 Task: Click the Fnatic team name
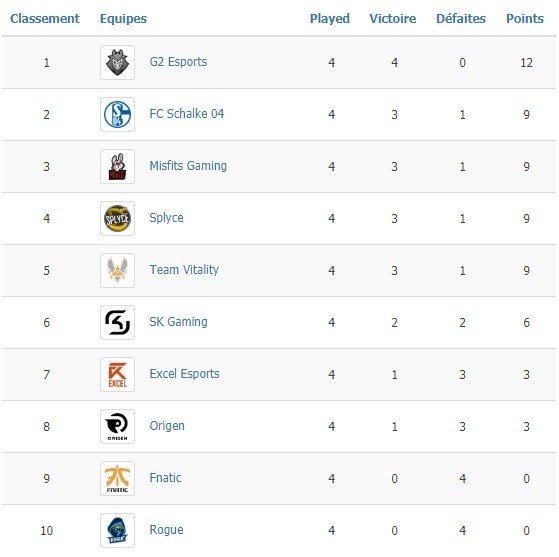tap(165, 478)
